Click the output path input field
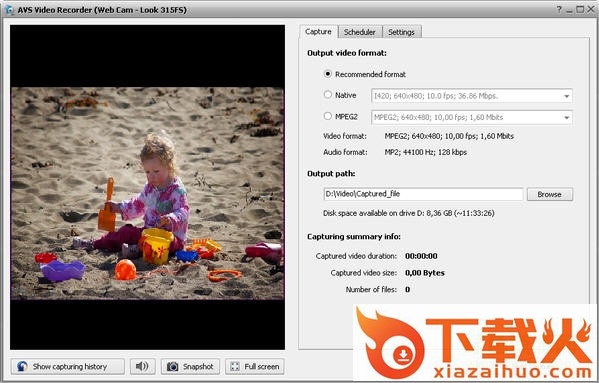Image resolution: width=599 pixels, height=383 pixels. 423,194
